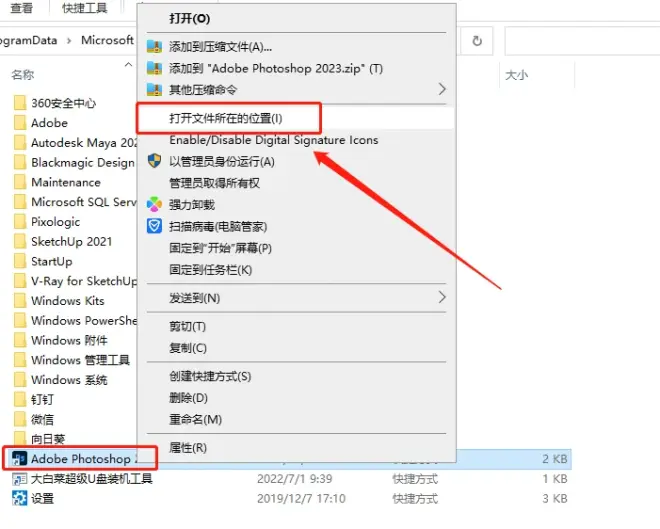This screenshot has height=529, width=660.
Task: Click the Adobe Photoshop shortcut icon
Action: point(19,459)
